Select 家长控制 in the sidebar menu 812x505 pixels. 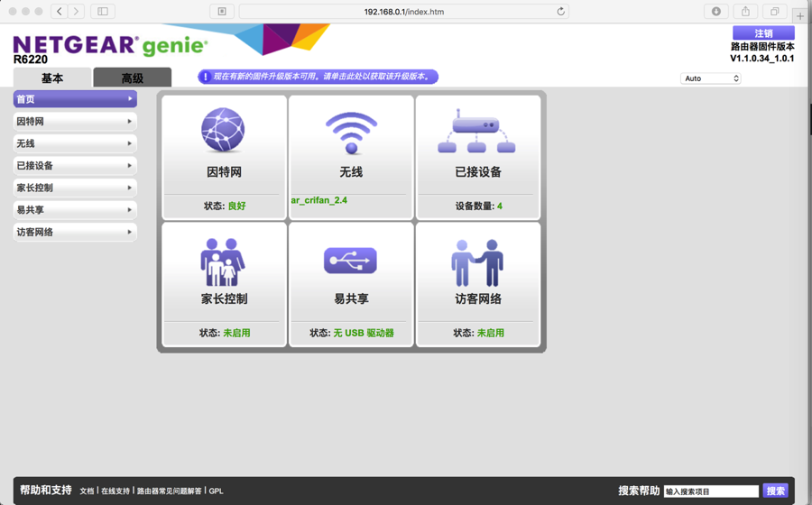point(75,188)
